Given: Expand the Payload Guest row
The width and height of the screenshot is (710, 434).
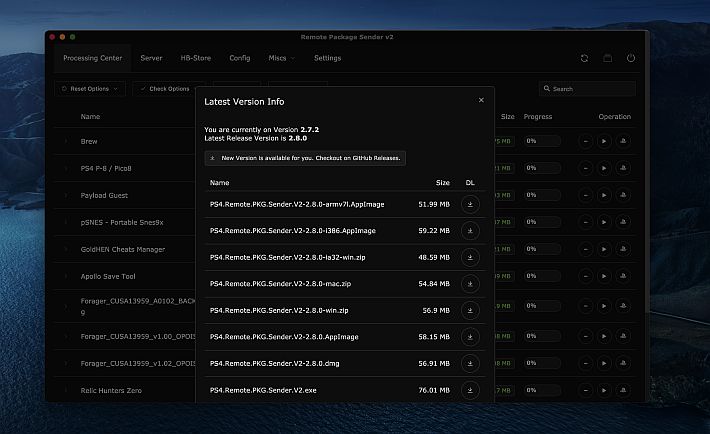Looking at the screenshot, I should pos(66,195).
